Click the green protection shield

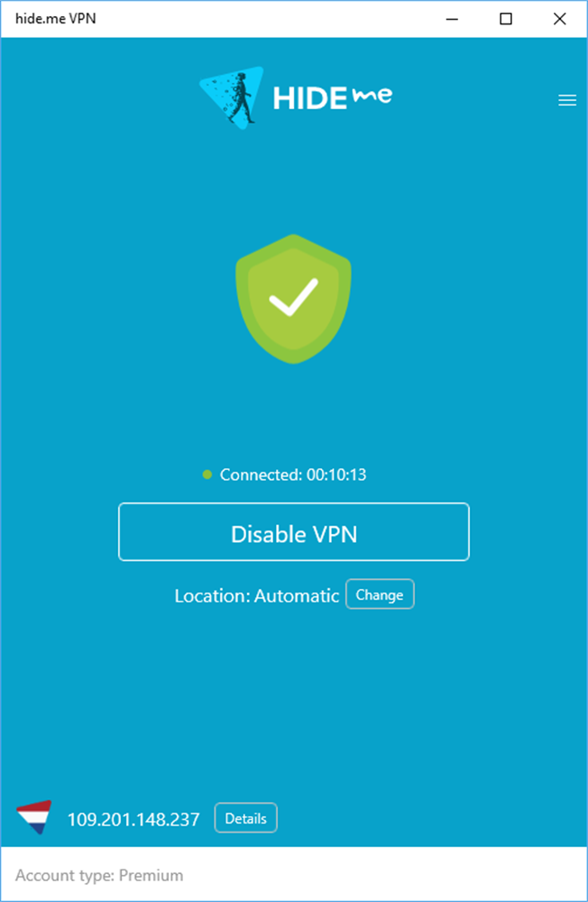(x=293, y=299)
